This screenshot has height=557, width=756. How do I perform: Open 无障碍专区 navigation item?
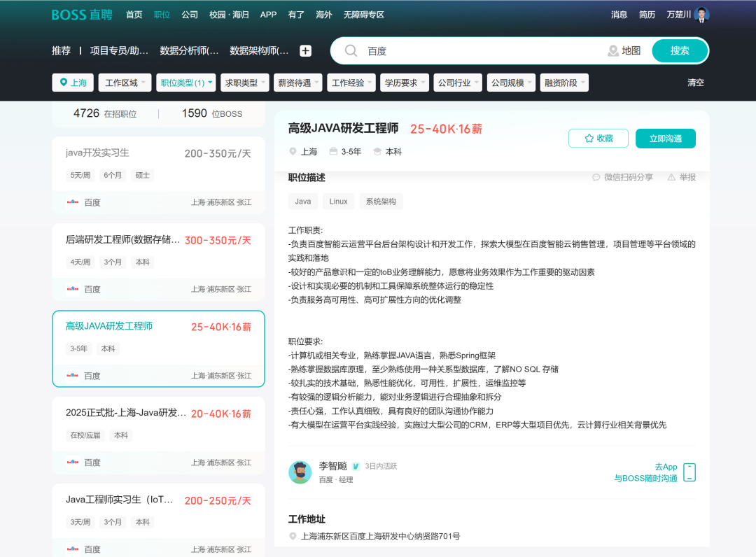(x=363, y=15)
